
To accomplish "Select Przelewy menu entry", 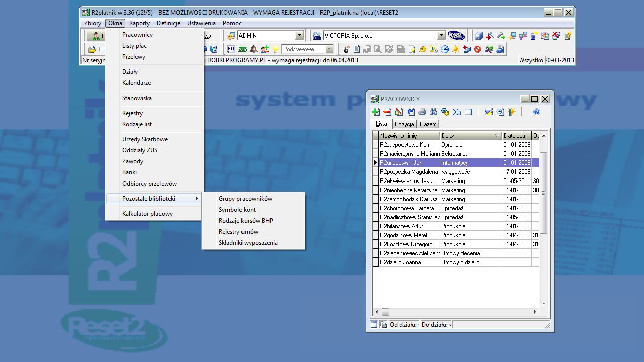I will click(x=155, y=57).
